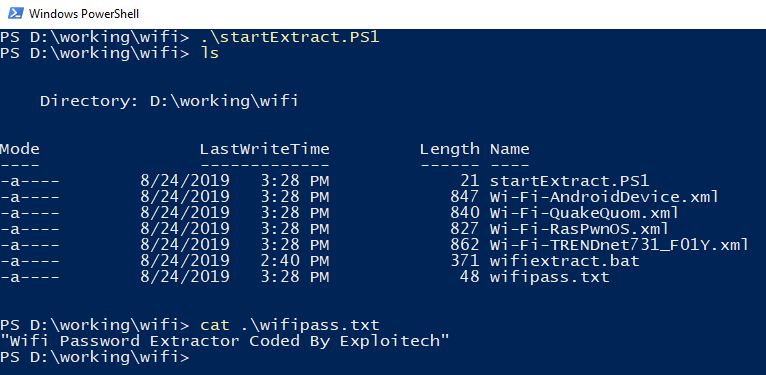The height and width of the screenshot is (375, 766).
Task: Click the Name column header
Action: pyautogui.click(x=510, y=149)
